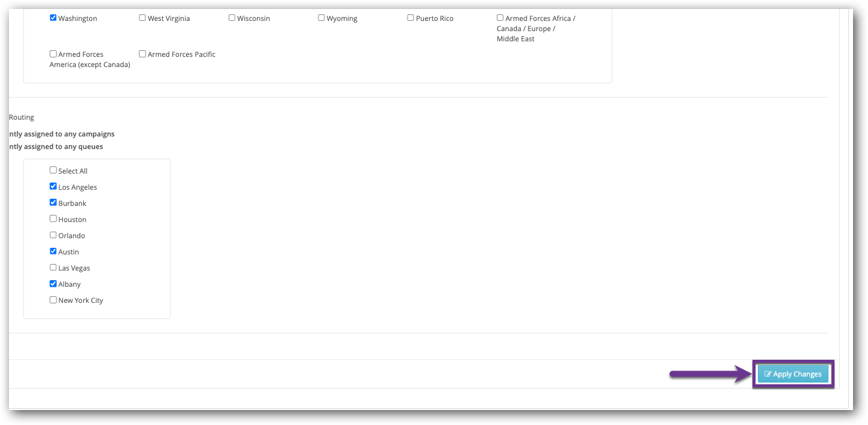Screen dimensions: 868x425
Task: Enable Armed Forces America (except Canada)
Action: pyautogui.click(x=53, y=53)
